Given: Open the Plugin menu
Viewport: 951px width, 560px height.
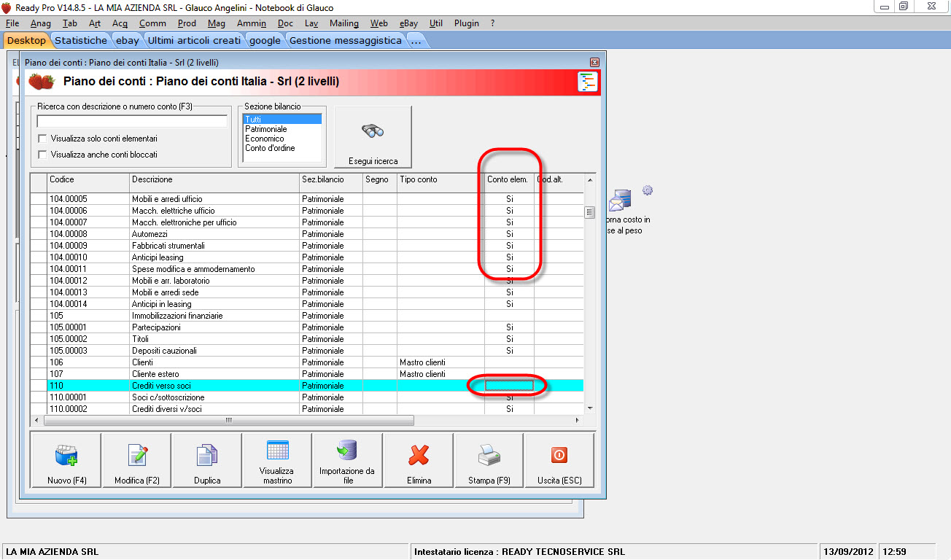Looking at the screenshot, I should coord(467,23).
